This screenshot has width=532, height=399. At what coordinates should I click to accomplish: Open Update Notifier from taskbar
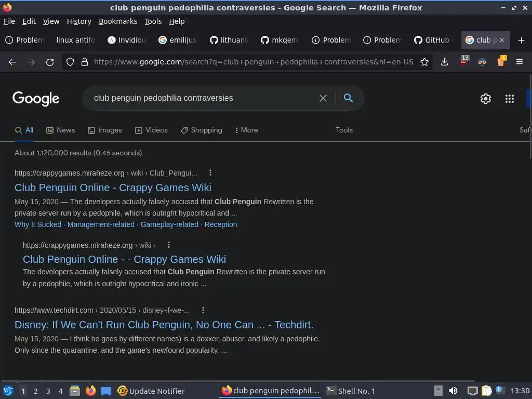pos(151,391)
